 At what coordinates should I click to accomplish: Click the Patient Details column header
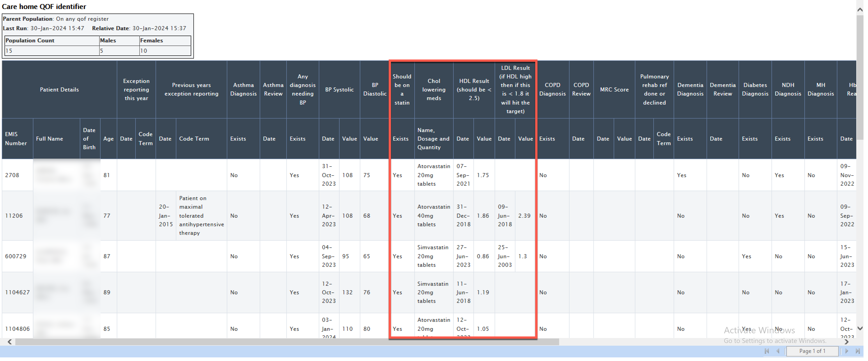(59, 90)
